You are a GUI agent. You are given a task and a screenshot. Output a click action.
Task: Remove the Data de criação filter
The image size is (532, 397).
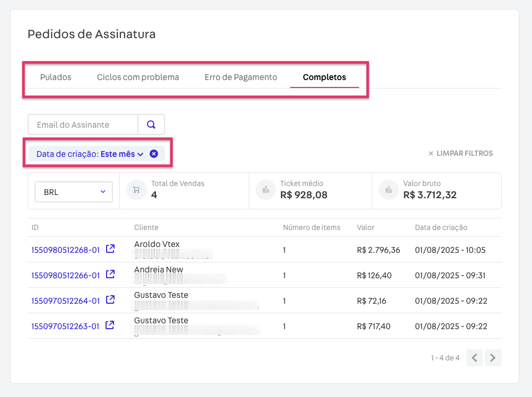(x=154, y=154)
